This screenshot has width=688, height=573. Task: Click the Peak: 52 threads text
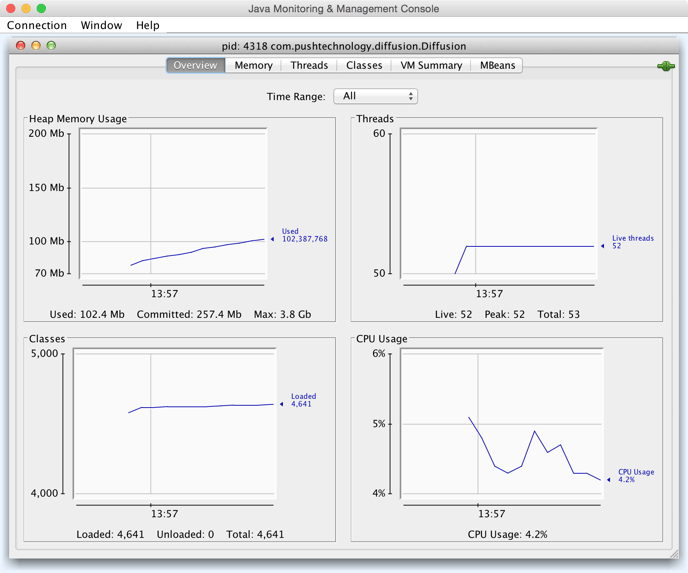505,315
